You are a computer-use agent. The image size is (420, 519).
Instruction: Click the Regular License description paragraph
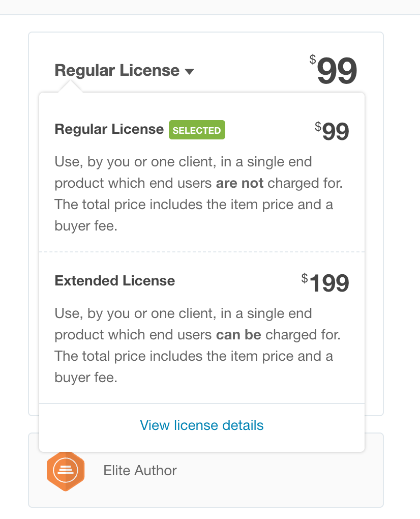(198, 194)
